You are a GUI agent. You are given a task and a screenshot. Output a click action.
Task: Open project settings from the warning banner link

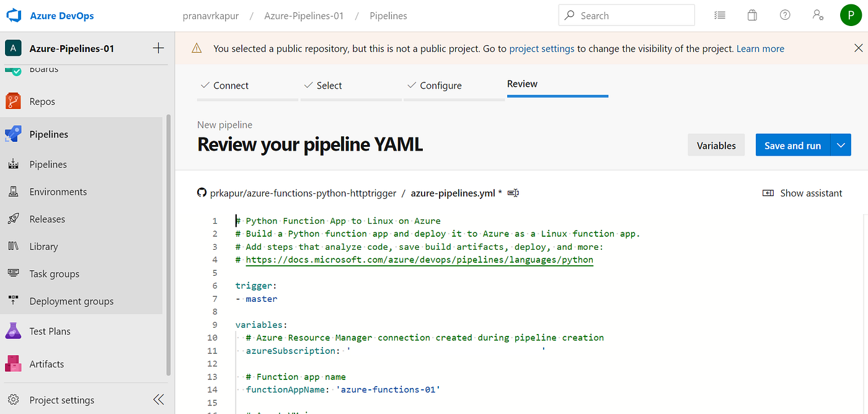pos(541,48)
